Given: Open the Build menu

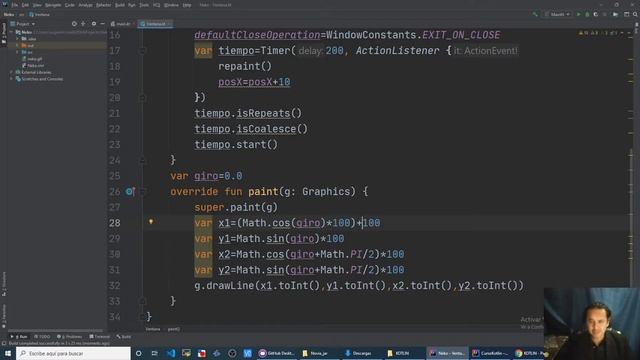Looking at the screenshot, I should (120, 5).
